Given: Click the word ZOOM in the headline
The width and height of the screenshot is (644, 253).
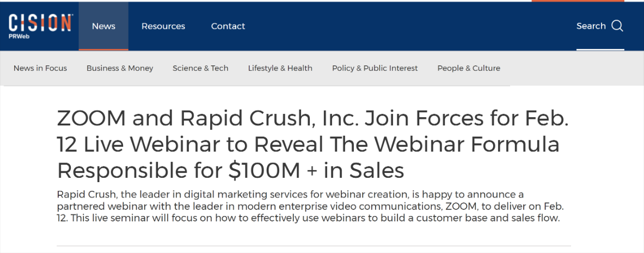Looking at the screenshot, I should pyautogui.click(x=92, y=118).
